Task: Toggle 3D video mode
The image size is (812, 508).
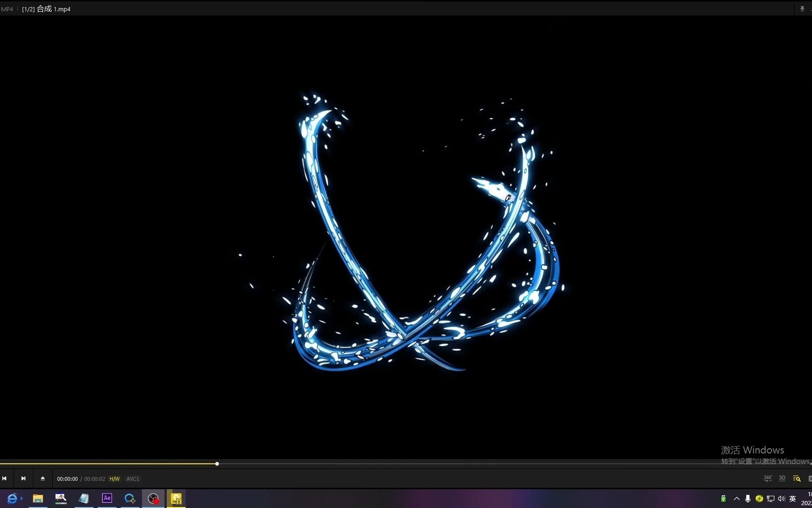Action: [x=782, y=478]
